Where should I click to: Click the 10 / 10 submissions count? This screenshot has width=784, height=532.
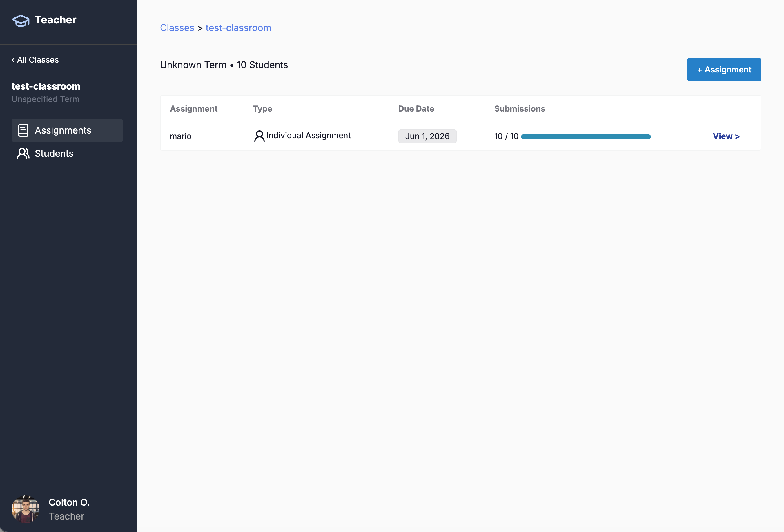point(506,136)
